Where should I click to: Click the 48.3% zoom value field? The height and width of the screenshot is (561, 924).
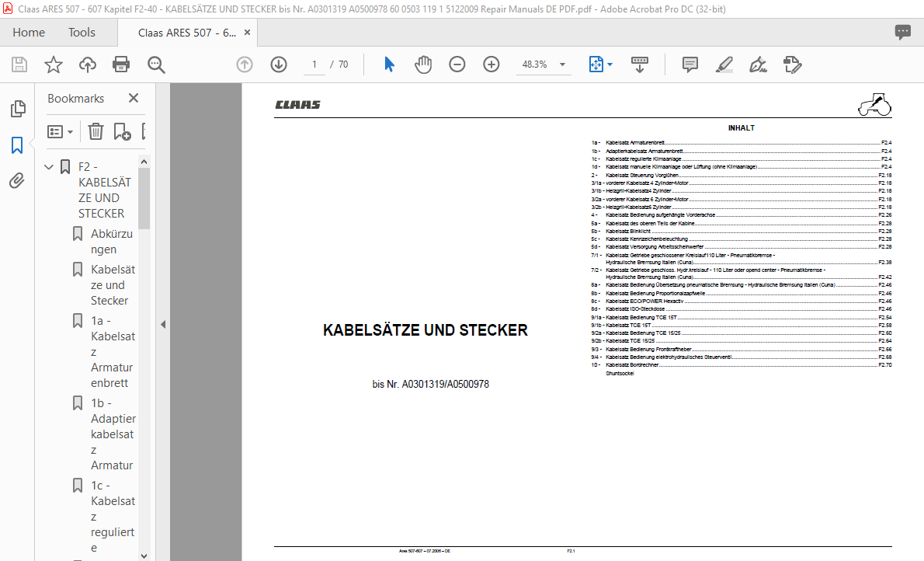[534, 64]
